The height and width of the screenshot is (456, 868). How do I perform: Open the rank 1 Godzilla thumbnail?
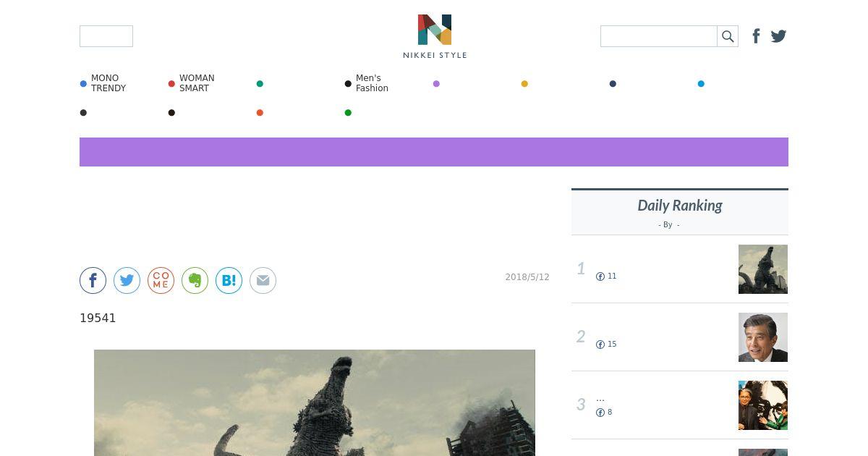(x=763, y=269)
